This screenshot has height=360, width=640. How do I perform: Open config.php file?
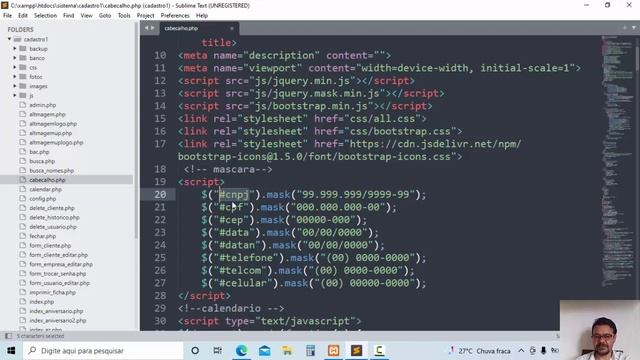pyautogui.click(x=42, y=199)
